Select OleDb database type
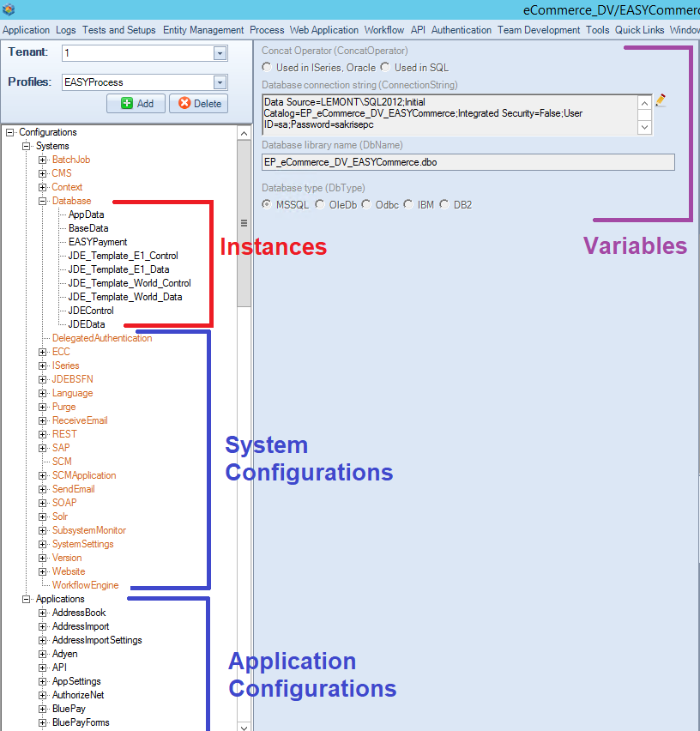The image size is (700, 731). tap(320, 204)
